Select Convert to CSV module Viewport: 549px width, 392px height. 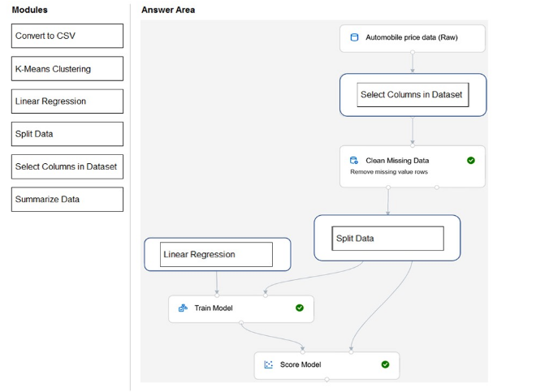67,36
